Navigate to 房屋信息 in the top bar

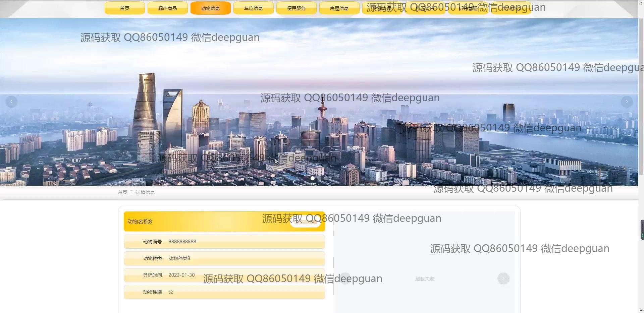pos(339,8)
